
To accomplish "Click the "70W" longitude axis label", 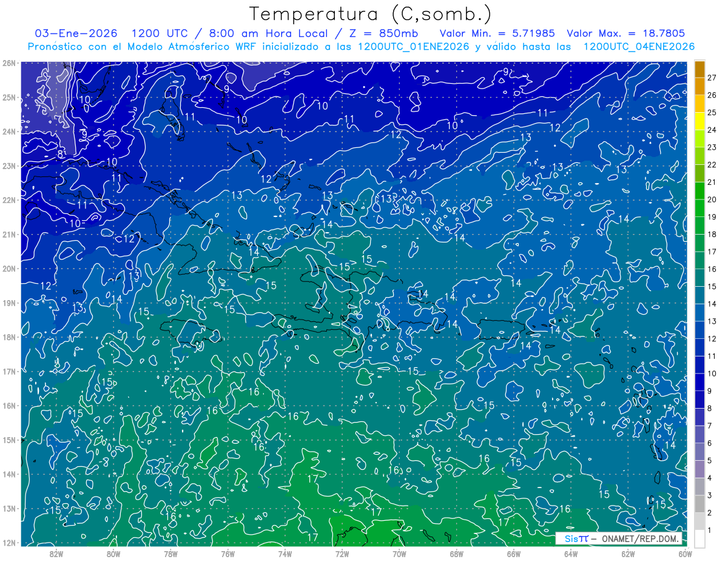I will (399, 554).
